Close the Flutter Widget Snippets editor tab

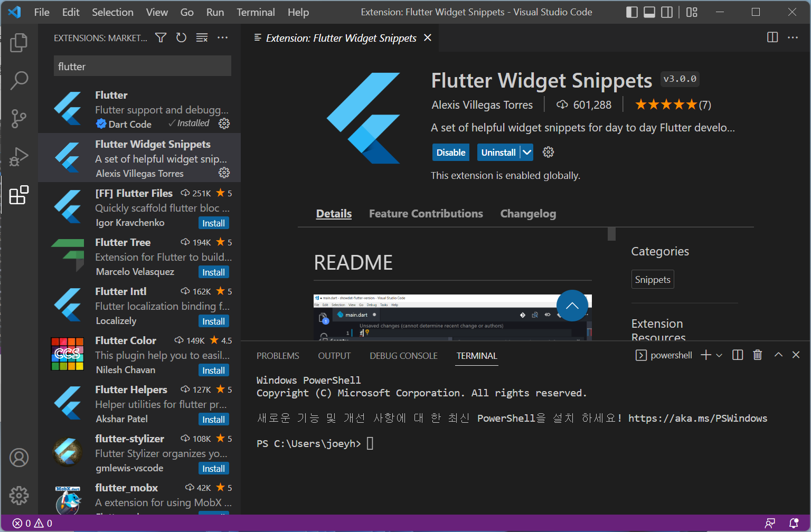click(x=428, y=37)
